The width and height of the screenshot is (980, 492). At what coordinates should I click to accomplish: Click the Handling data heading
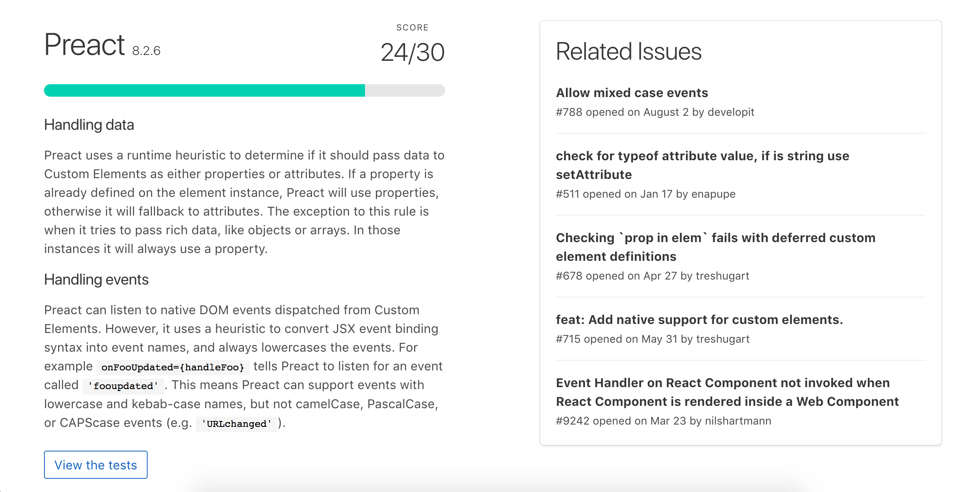89,125
